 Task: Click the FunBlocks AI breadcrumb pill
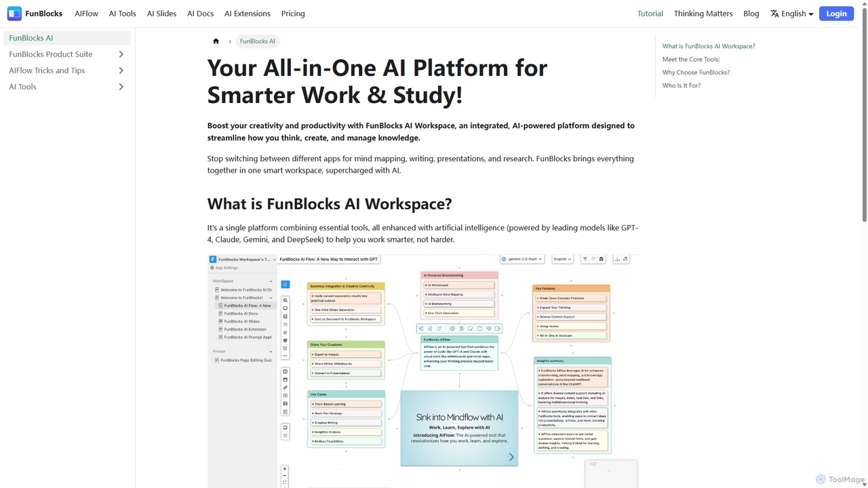coord(258,41)
